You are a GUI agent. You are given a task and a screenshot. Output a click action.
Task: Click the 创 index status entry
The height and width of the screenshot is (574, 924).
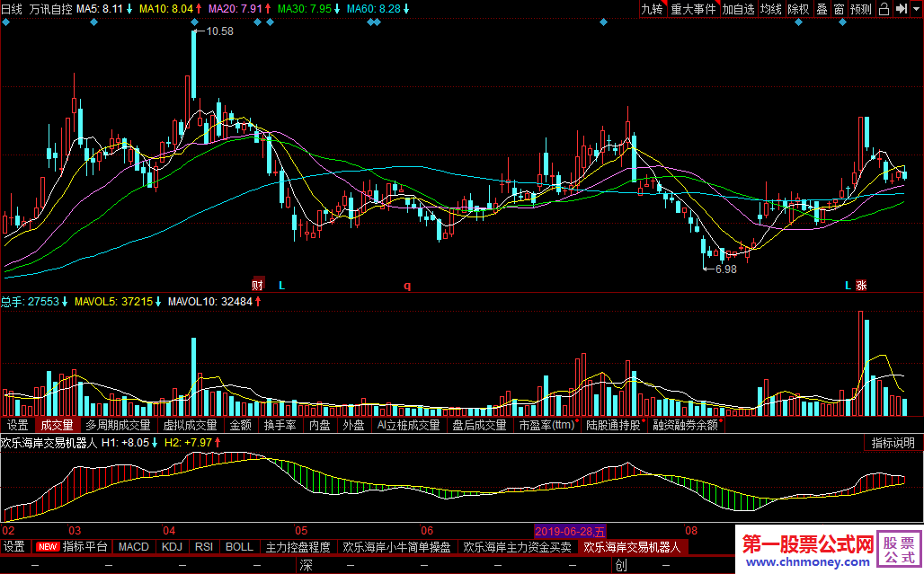621,565
